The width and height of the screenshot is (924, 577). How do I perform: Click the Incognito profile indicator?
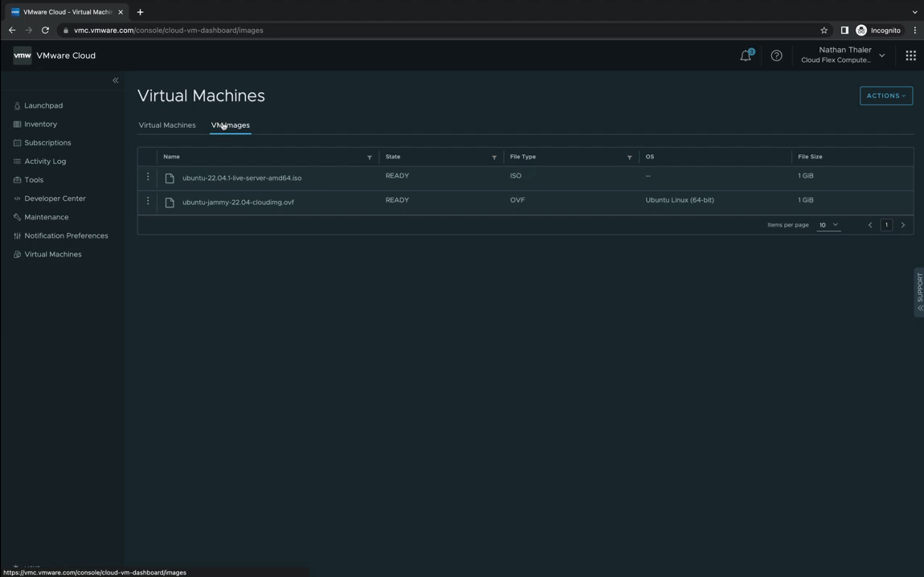pyautogui.click(x=878, y=30)
